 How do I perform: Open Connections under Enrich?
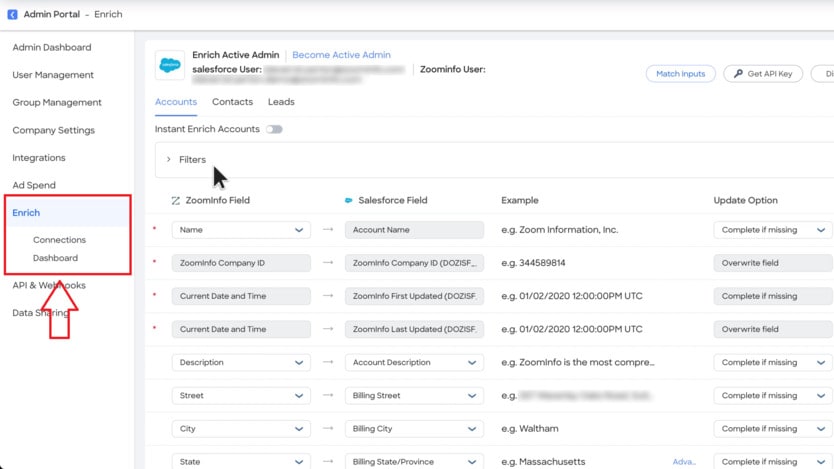click(x=60, y=240)
